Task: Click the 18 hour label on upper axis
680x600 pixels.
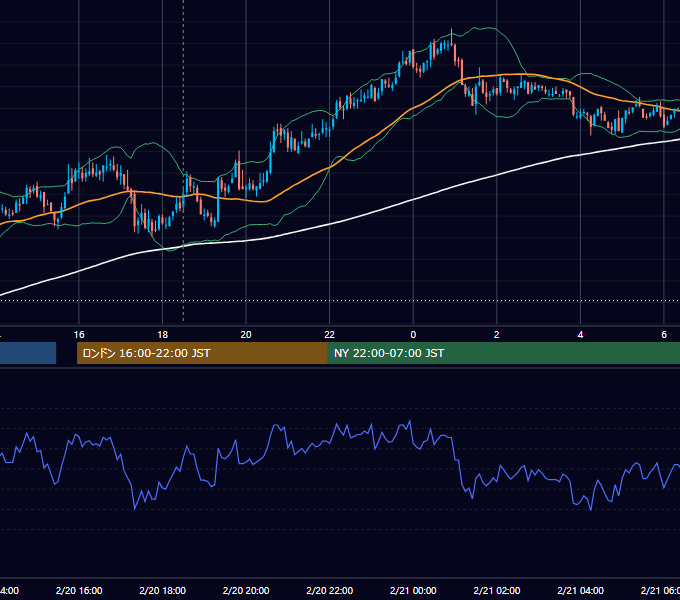Action: point(163,335)
